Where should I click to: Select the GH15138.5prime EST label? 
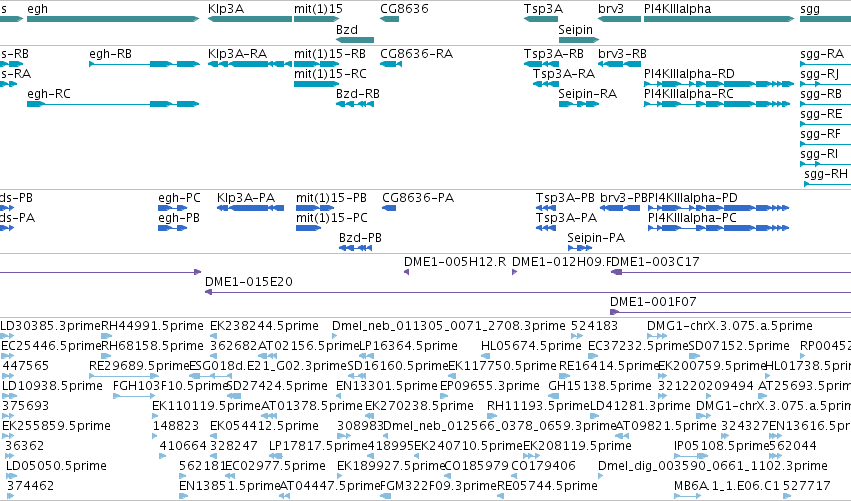600,386
